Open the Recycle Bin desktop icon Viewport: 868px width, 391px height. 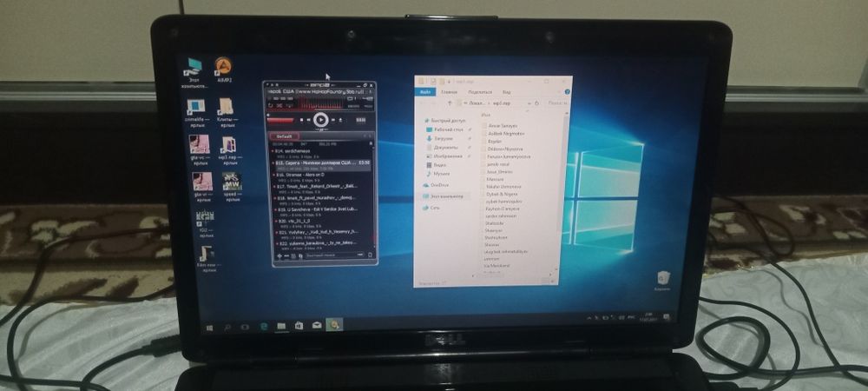[x=662, y=281]
